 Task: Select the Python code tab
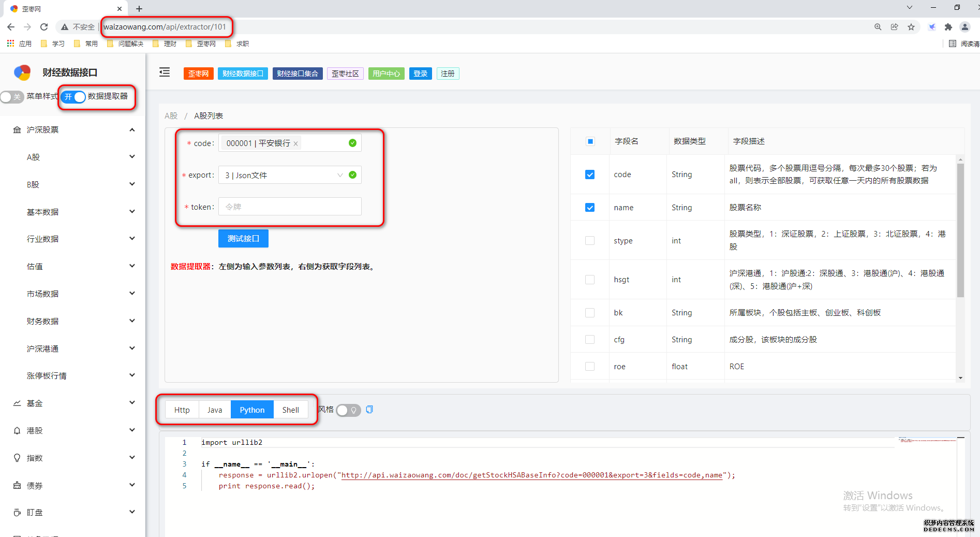point(252,410)
